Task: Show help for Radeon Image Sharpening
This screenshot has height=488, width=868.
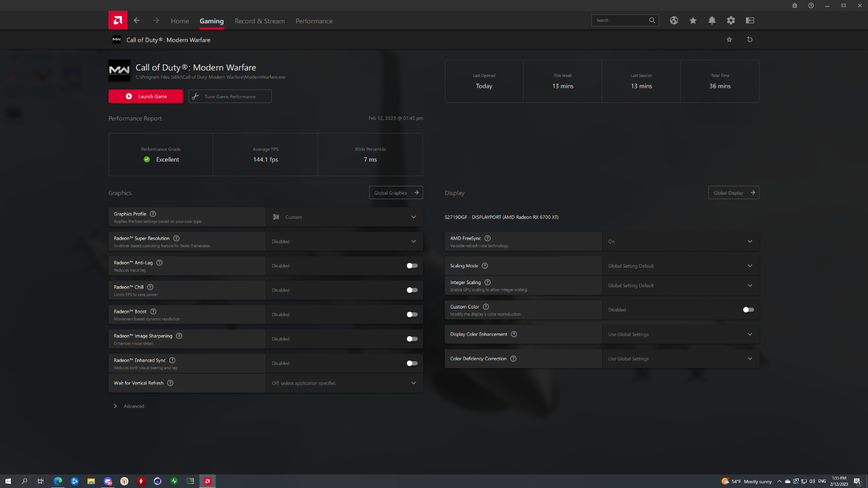Action: pos(179,336)
